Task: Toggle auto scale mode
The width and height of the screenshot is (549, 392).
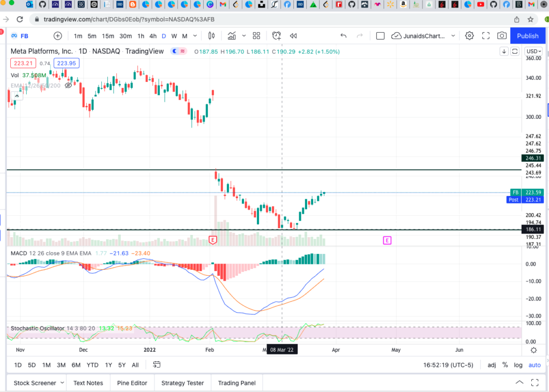Action: (535, 365)
